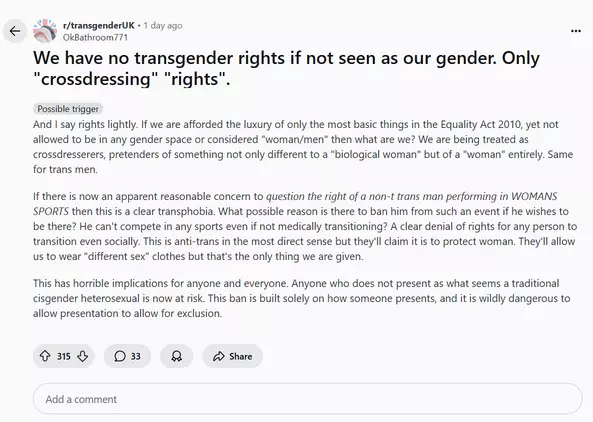Give an award using the award icon
The width and height of the screenshot is (593, 422).
pyautogui.click(x=177, y=356)
